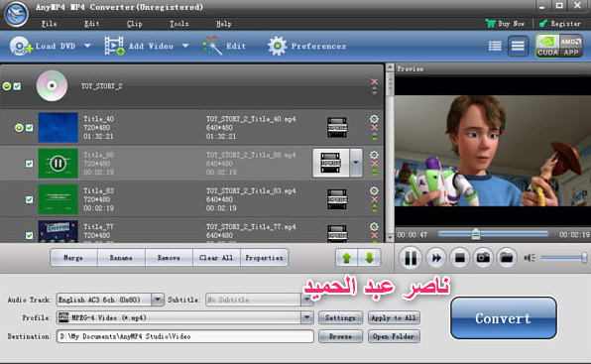The width and height of the screenshot is (591, 364).
Task: Pause the preview playback
Action: [x=411, y=258]
